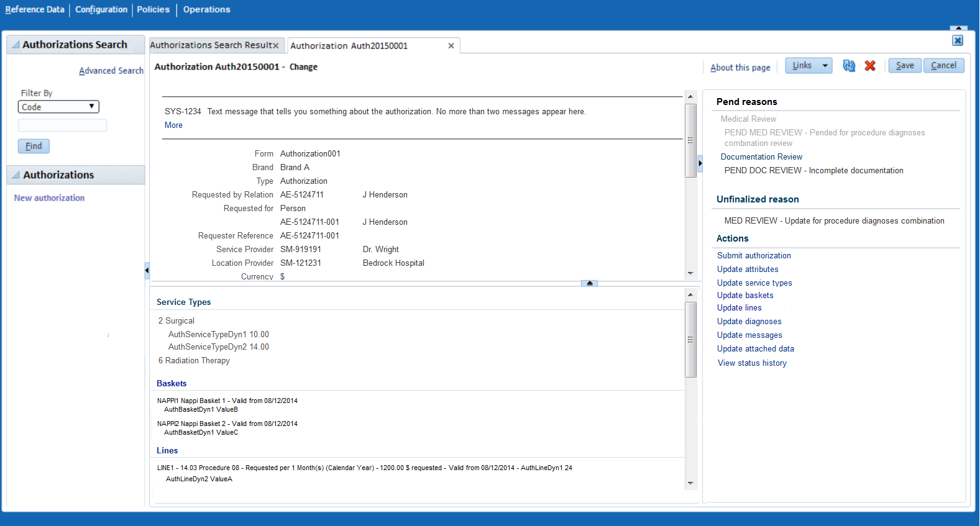Collapse the top header with the up-arrow handle

(x=959, y=28)
